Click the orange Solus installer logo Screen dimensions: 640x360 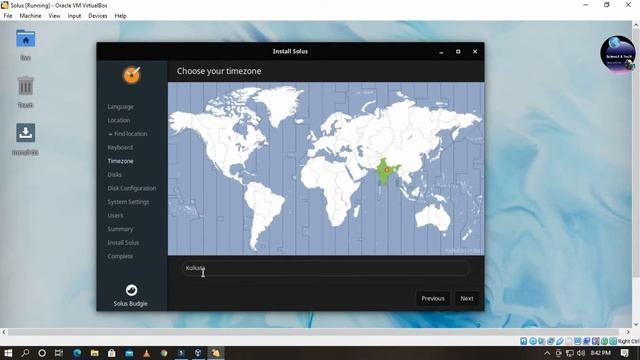pos(131,75)
